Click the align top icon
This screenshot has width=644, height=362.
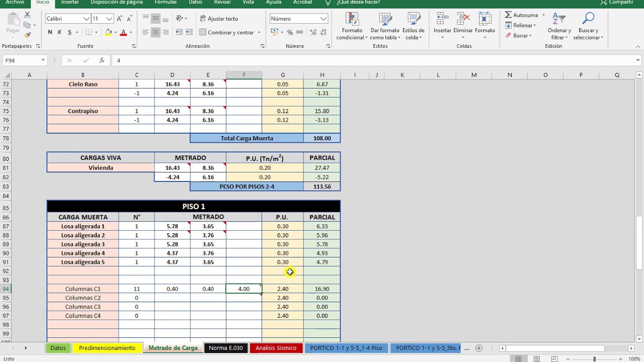[x=145, y=18]
